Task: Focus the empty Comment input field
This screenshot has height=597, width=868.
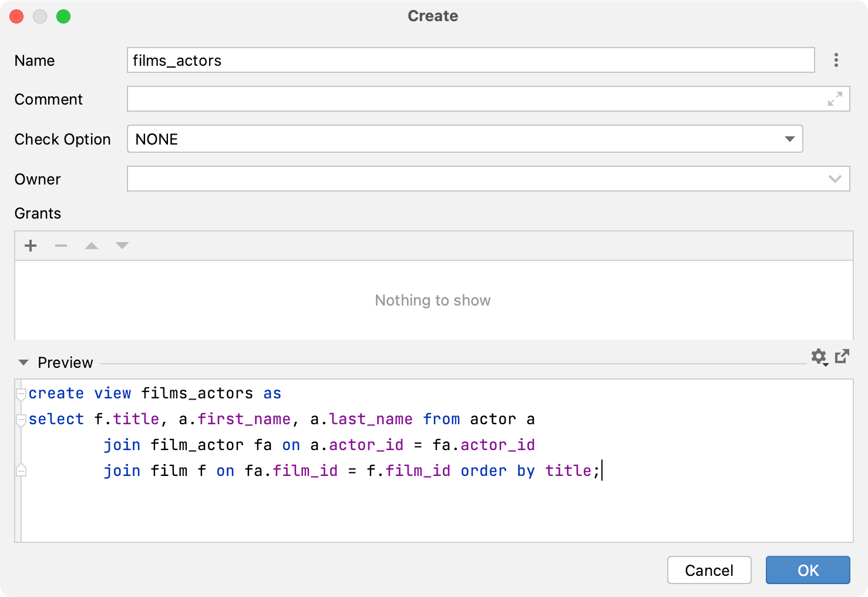Action: click(x=470, y=99)
